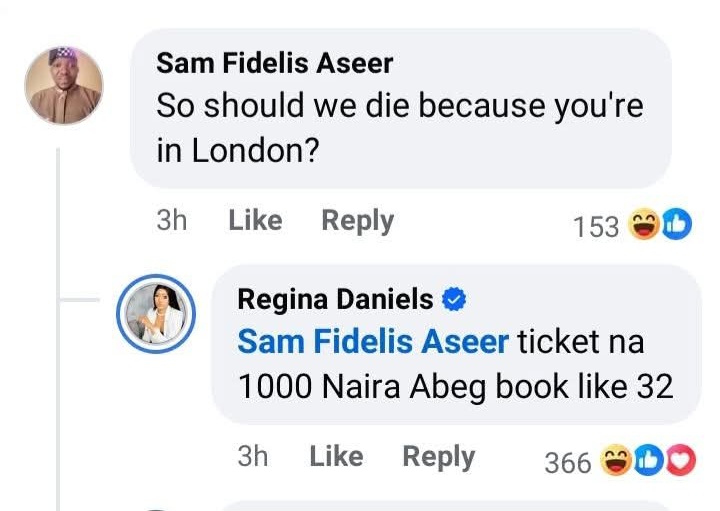Click the blue Sam Fidelis Aseer mention

tap(373, 342)
